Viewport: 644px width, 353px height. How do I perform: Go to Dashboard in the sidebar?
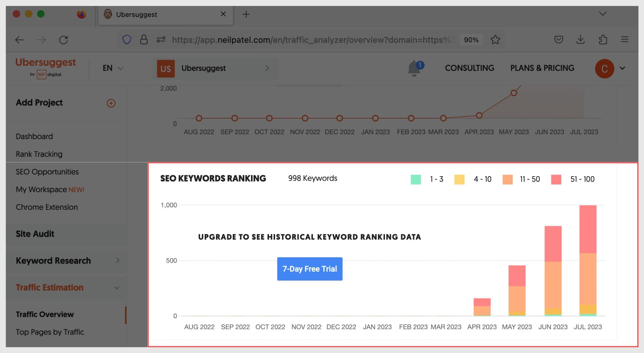pos(34,136)
